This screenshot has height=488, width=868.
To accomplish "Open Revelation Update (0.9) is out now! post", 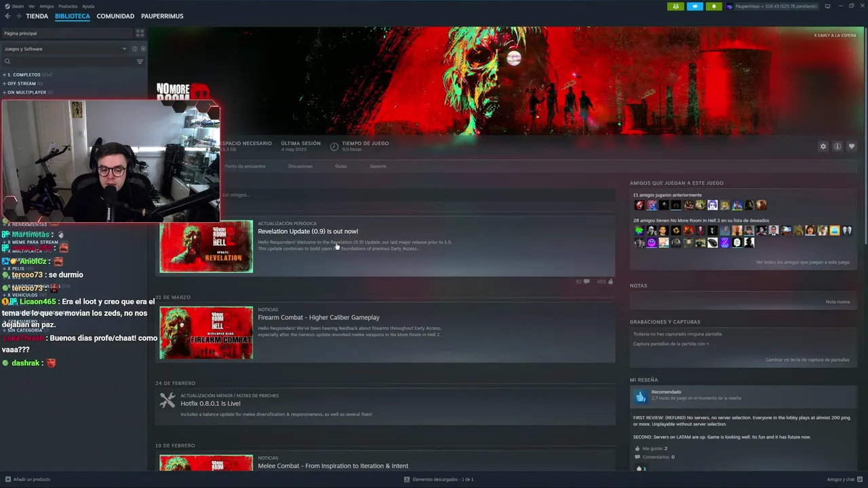I will (x=308, y=231).
